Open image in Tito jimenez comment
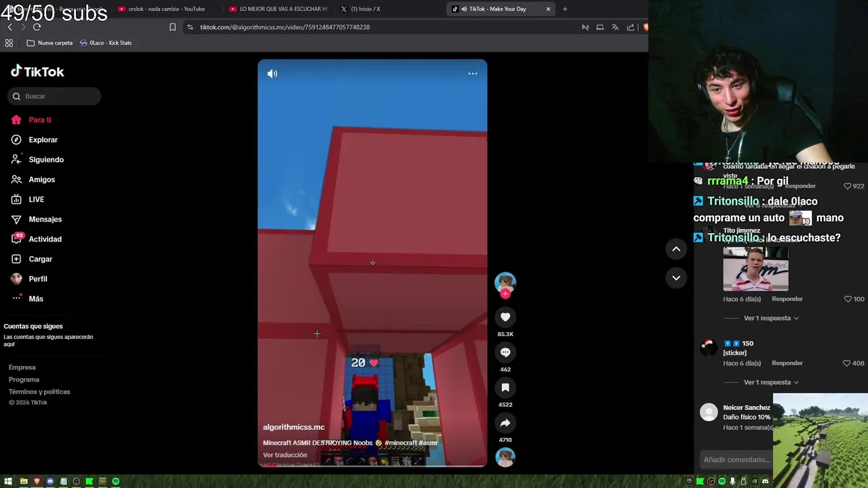The height and width of the screenshot is (488, 868). pos(755,268)
